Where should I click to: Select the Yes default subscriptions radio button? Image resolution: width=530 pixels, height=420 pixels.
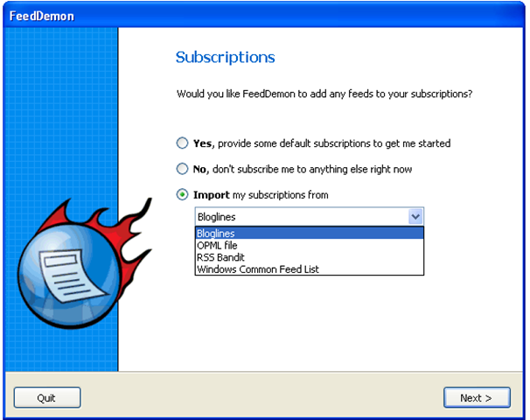tap(182, 143)
